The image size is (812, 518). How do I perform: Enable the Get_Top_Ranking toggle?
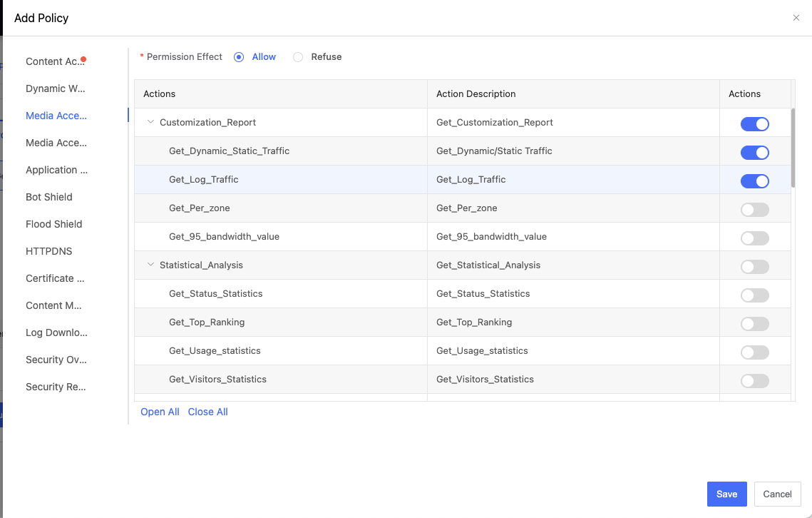tap(754, 324)
